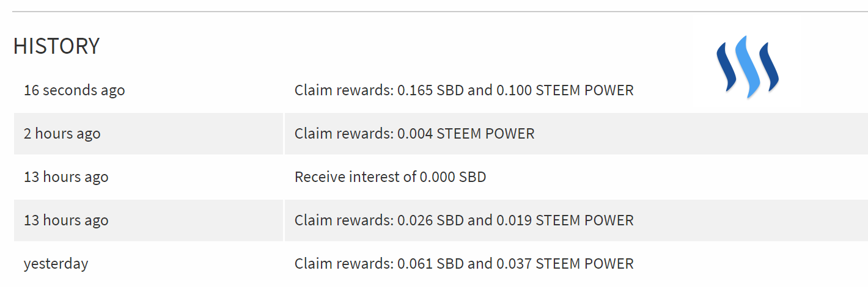Click the first '13 hours ago' interest timestamp
Image resolution: width=868 pixels, height=287 pixels.
coord(66,177)
